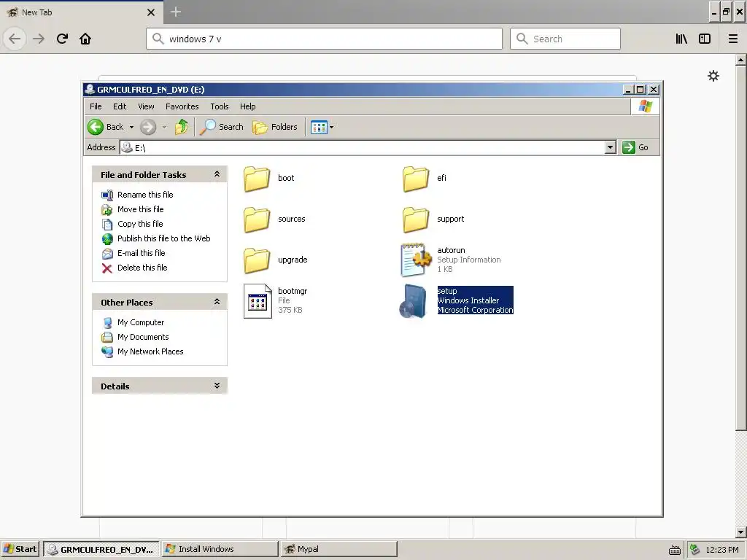
Task: Select the bootmgr file icon
Action: point(258,301)
